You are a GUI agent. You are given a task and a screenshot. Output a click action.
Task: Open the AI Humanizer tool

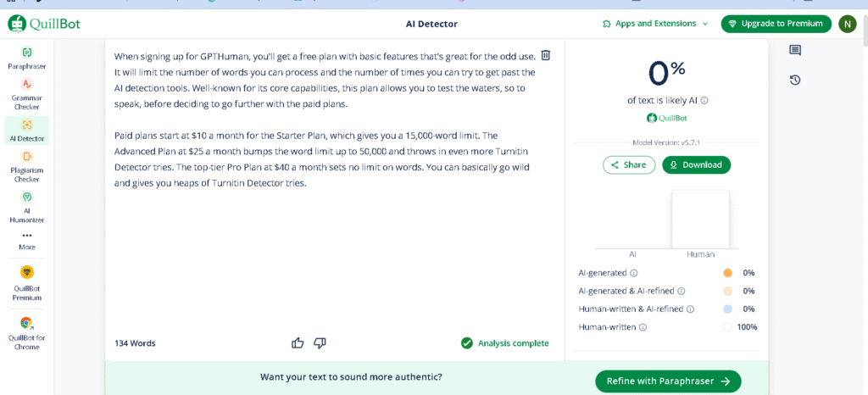click(27, 206)
